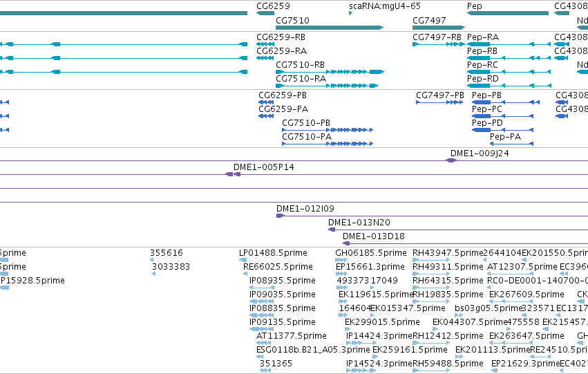Open the CG6259-RA transcript
The width and height of the screenshot is (588, 374).
point(265,58)
